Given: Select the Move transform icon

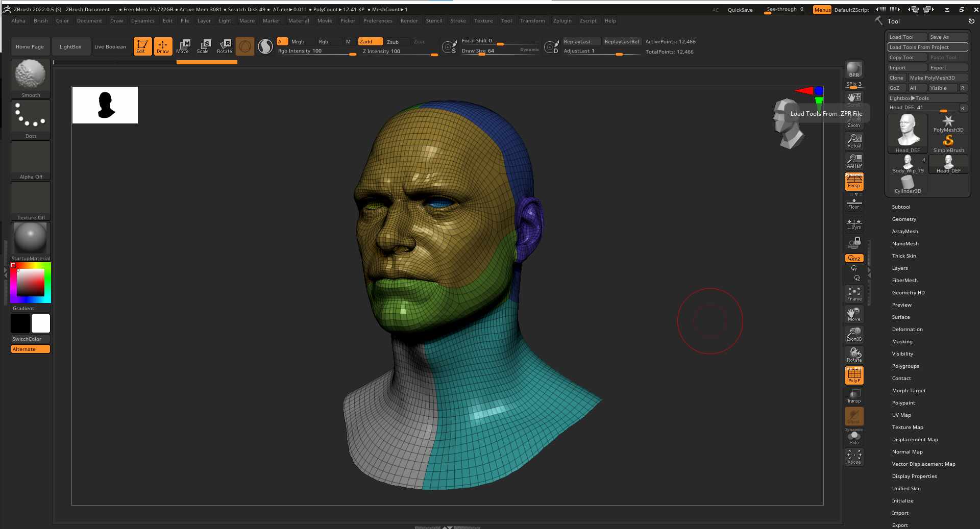Looking at the screenshot, I should tap(183, 46).
